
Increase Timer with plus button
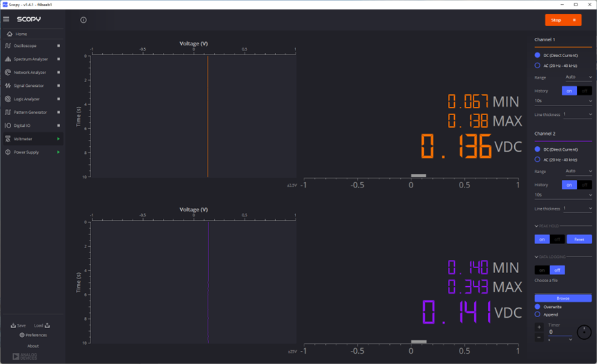click(x=539, y=327)
